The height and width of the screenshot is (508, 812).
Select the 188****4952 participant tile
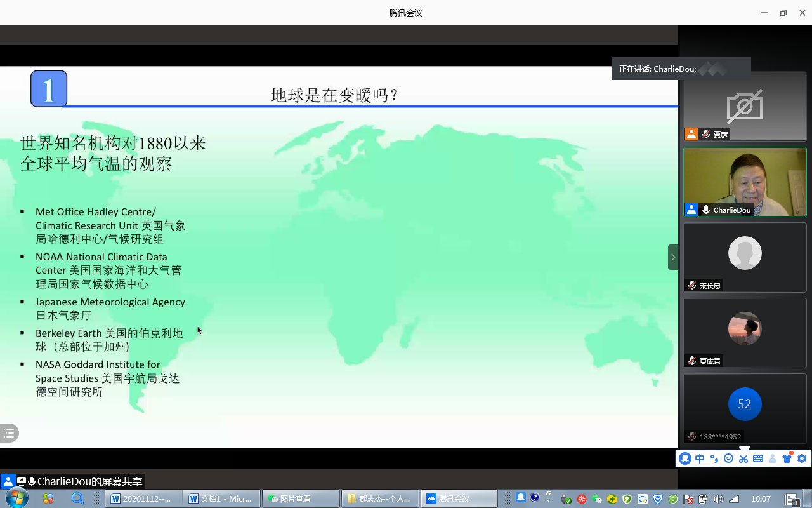tap(745, 408)
